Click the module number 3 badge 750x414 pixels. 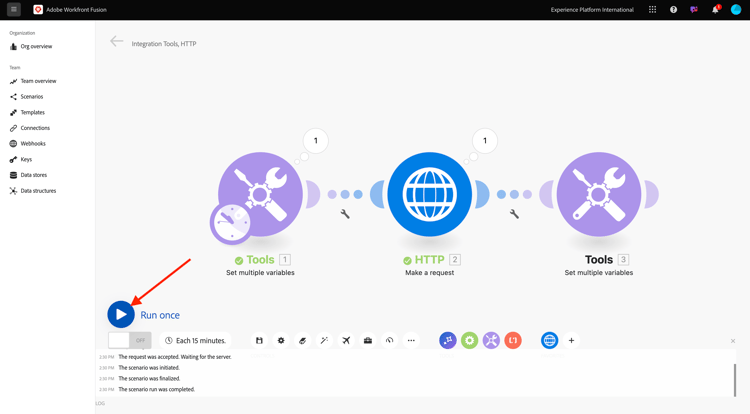tap(623, 260)
